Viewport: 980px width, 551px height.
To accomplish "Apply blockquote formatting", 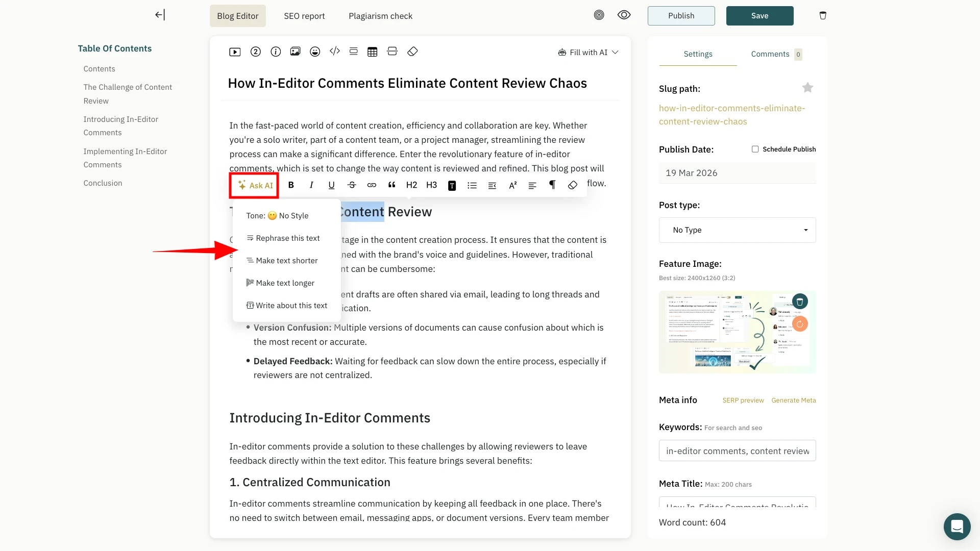I will click(391, 185).
